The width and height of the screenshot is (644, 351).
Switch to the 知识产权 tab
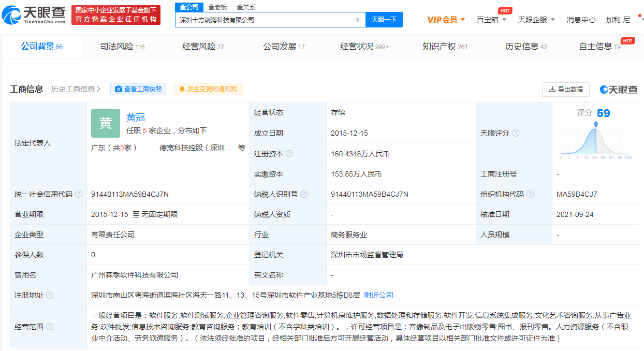coord(445,47)
